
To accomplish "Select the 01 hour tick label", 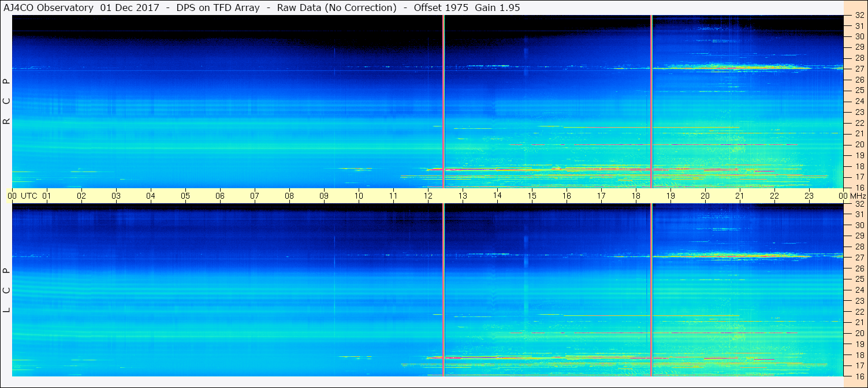I will (x=47, y=196).
